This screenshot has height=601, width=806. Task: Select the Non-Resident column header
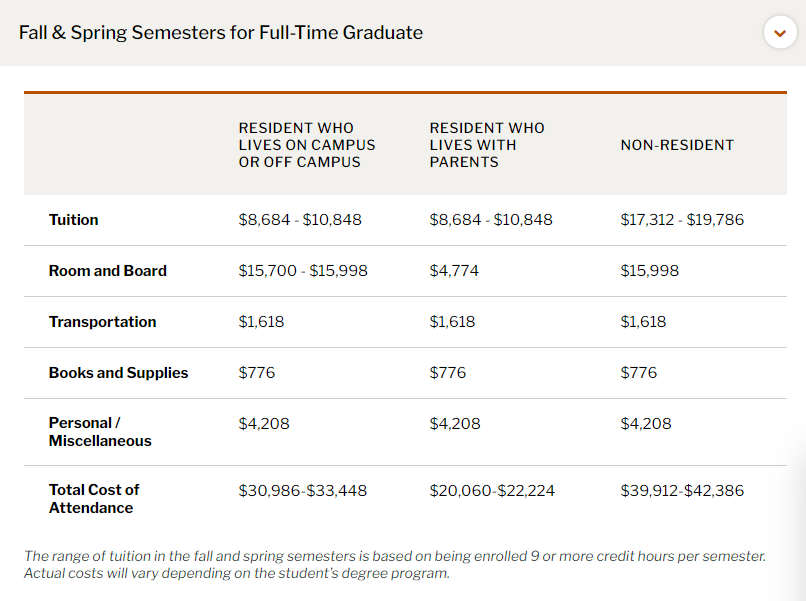[677, 145]
